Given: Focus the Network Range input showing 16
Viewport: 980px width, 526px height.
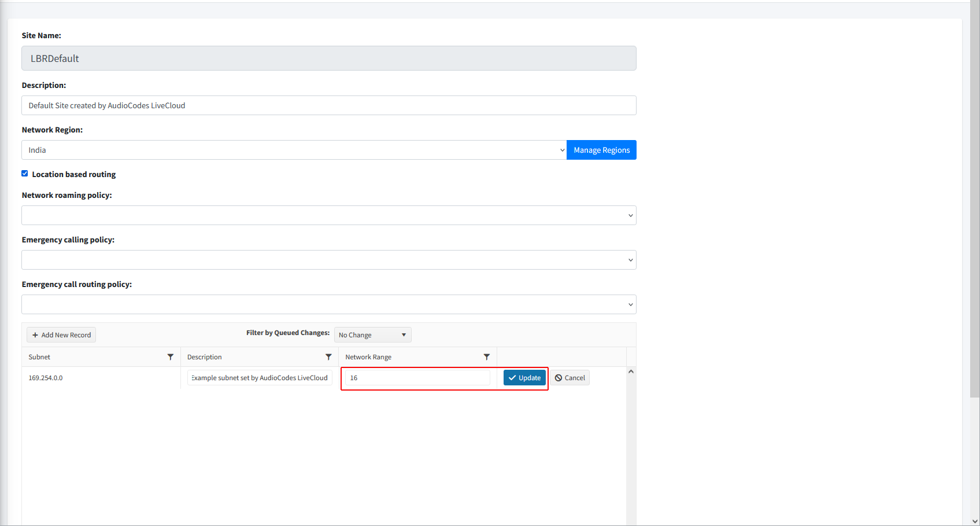Looking at the screenshot, I should click(417, 378).
